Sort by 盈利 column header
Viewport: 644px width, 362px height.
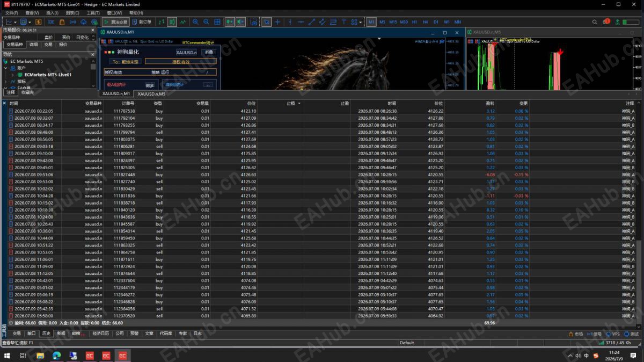[489, 103]
